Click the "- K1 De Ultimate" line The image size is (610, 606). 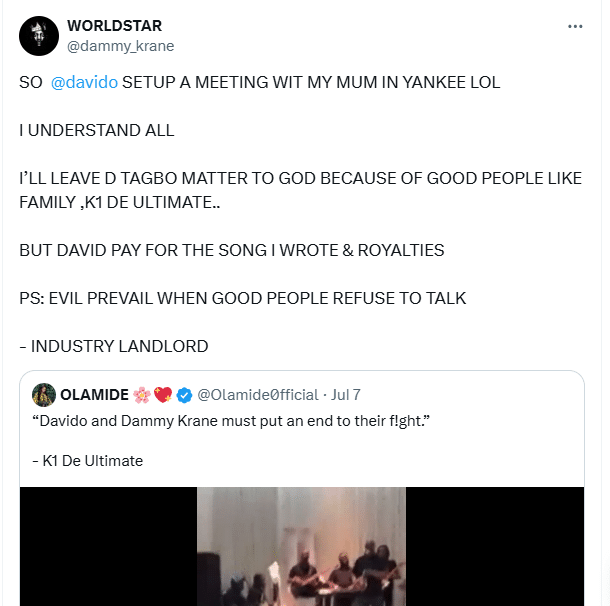pos(88,461)
